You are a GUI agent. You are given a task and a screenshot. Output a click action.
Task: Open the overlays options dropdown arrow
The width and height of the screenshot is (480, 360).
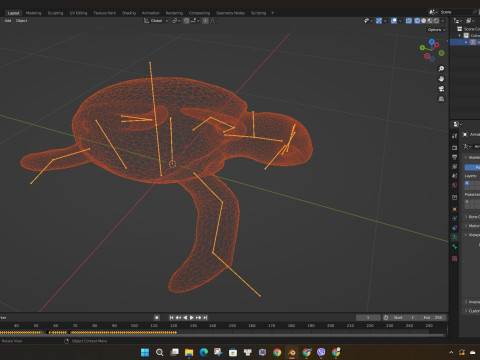pyautogui.click(x=400, y=21)
